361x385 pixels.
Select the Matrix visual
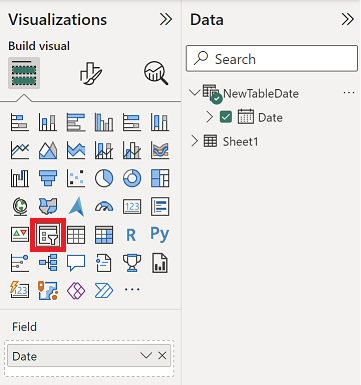(x=104, y=235)
